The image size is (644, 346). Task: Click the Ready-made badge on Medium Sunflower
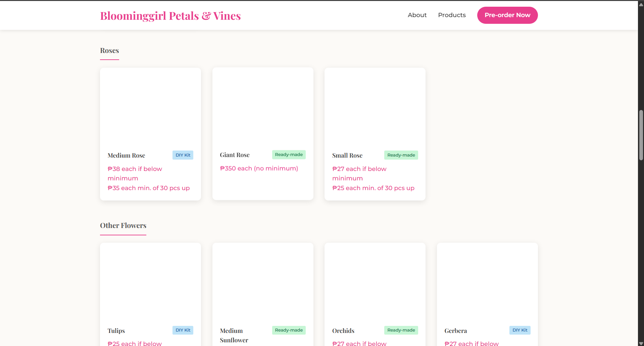tap(289, 330)
